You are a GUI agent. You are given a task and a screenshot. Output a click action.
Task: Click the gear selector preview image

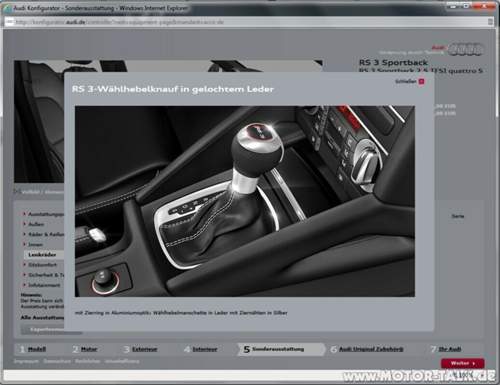(245, 201)
